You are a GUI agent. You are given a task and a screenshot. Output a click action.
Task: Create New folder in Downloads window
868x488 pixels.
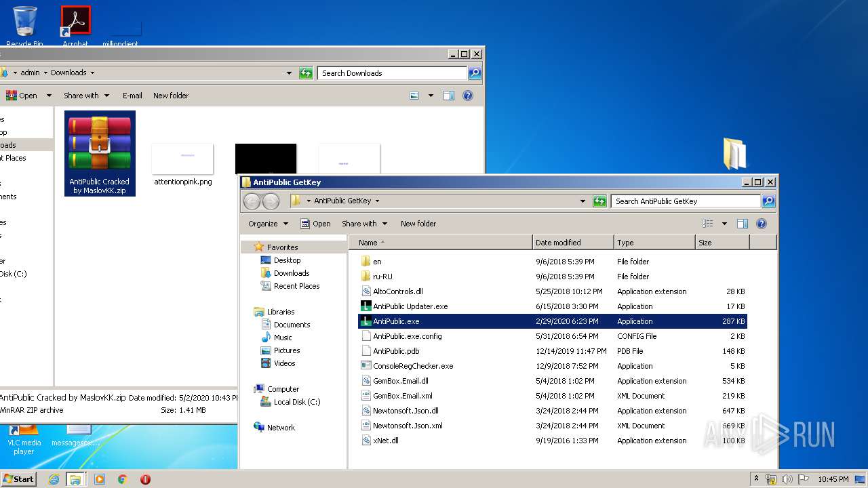tap(171, 96)
